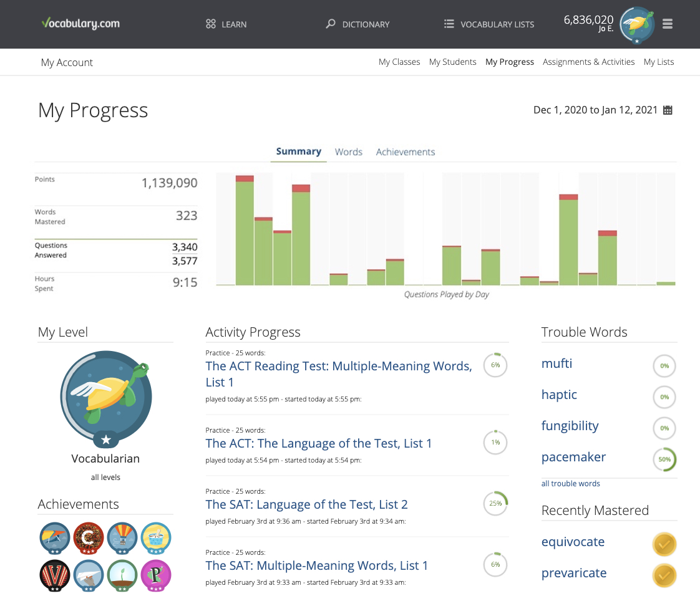The image size is (700, 596).
Task: Click the ice cream cup achievement badge
Action: [x=155, y=537]
